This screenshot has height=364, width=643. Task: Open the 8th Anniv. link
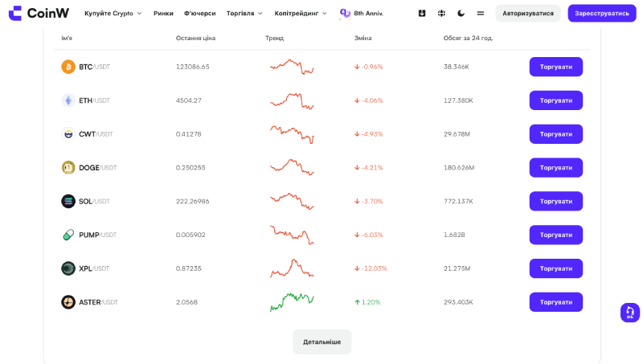pyautogui.click(x=369, y=14)
